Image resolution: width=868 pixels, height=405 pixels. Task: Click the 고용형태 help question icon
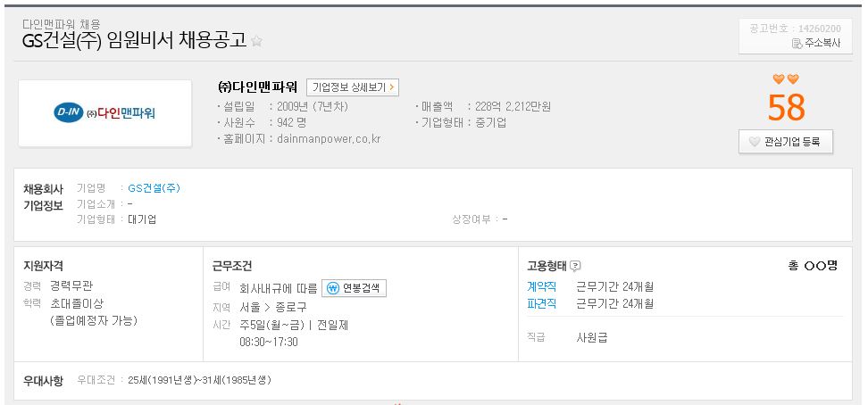click(576, 266)
